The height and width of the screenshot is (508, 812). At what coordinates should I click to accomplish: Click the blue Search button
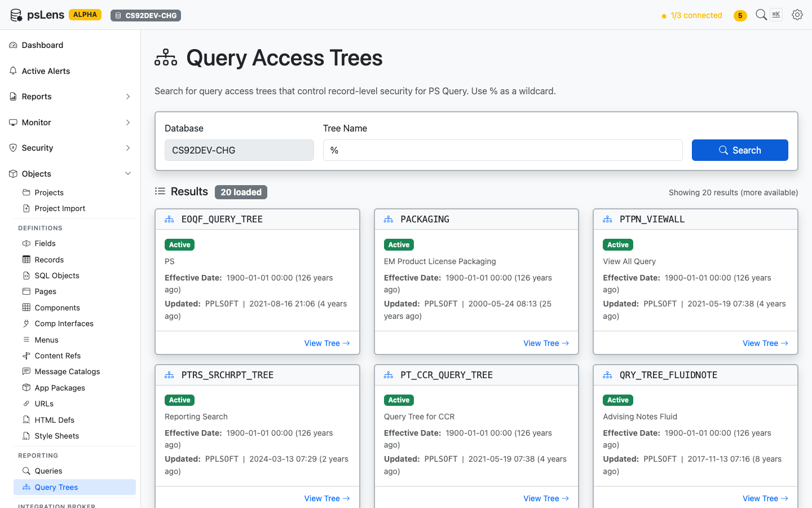click(740, 150)
